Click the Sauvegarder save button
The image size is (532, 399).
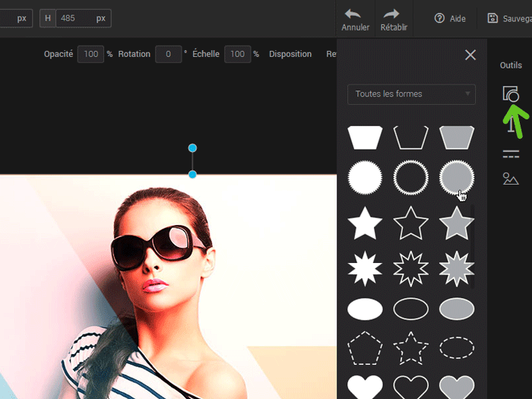[x=509, y=18]
